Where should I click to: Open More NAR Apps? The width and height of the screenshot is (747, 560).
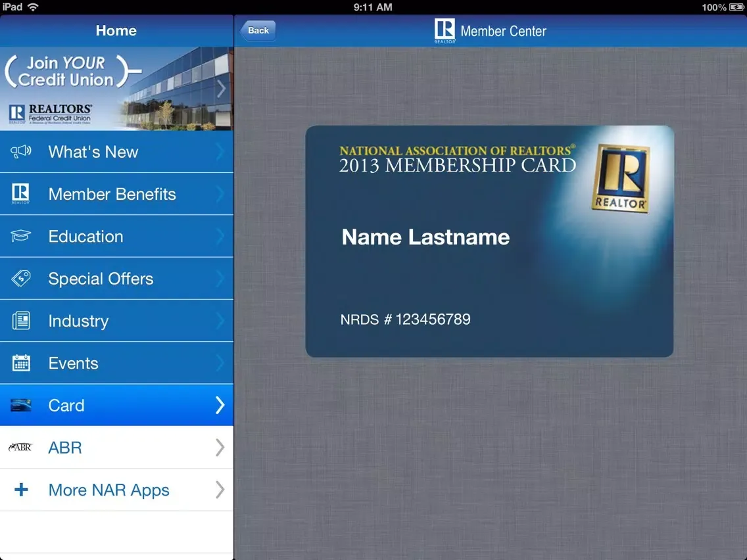tap(117, 490)
